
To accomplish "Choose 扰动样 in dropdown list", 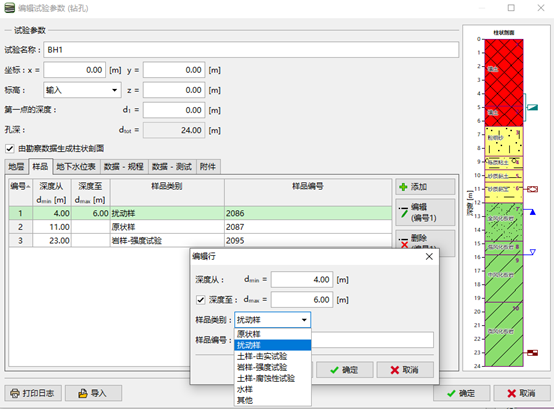I will pos(273,345).
